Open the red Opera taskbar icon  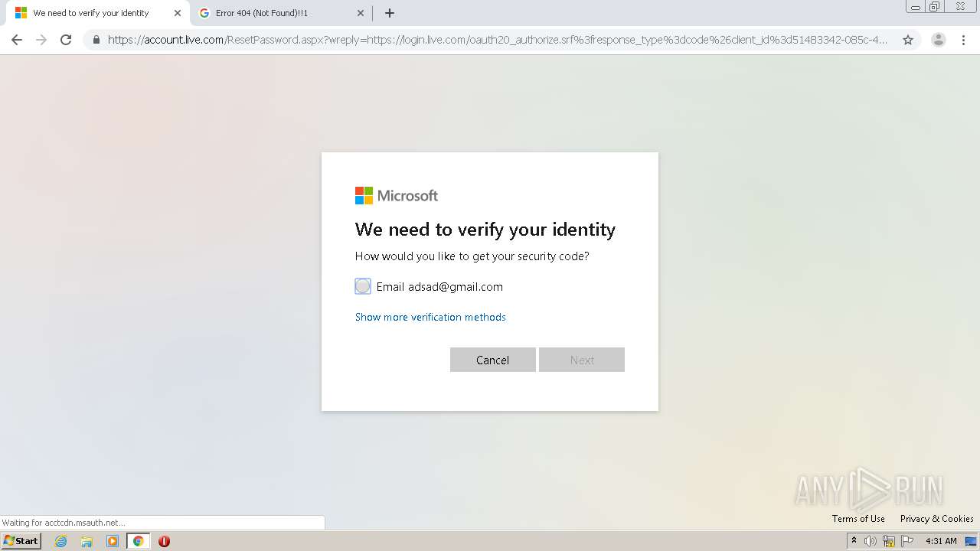pos(164,541)
